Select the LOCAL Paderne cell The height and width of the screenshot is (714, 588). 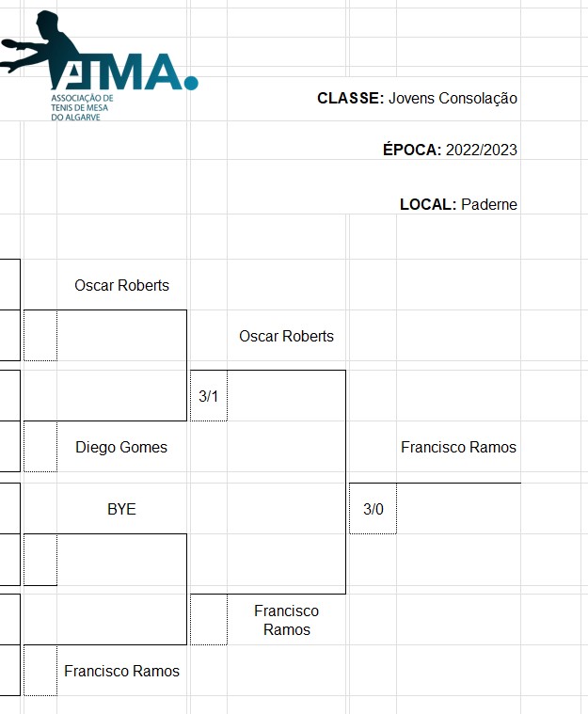458,204
